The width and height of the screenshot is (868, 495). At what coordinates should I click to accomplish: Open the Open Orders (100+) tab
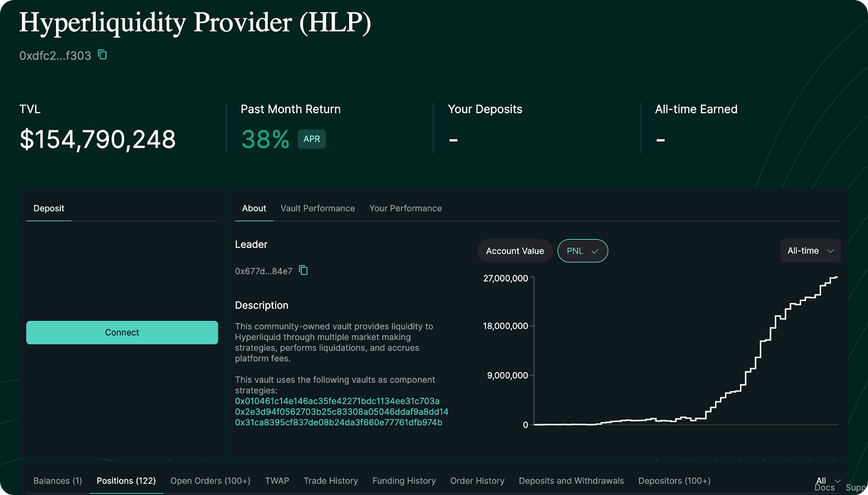[x=210, y=481]
